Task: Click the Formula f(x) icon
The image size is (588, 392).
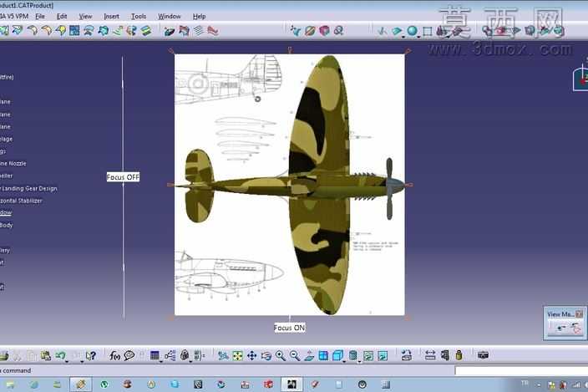Action: tap(114, 355)
